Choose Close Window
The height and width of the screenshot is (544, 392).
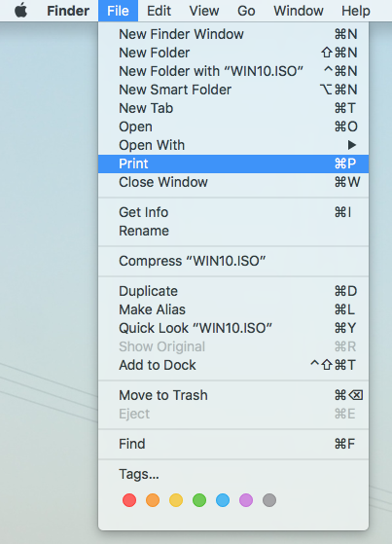(x=233, y=182)
